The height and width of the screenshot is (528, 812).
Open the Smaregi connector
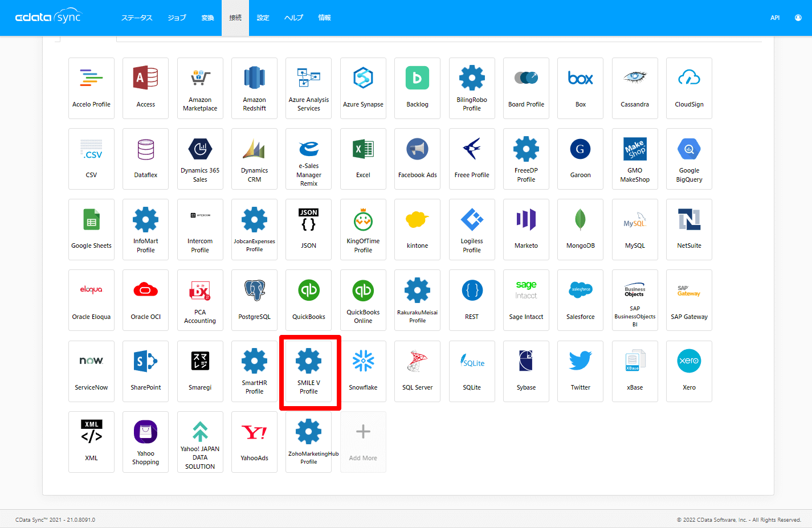200,371
